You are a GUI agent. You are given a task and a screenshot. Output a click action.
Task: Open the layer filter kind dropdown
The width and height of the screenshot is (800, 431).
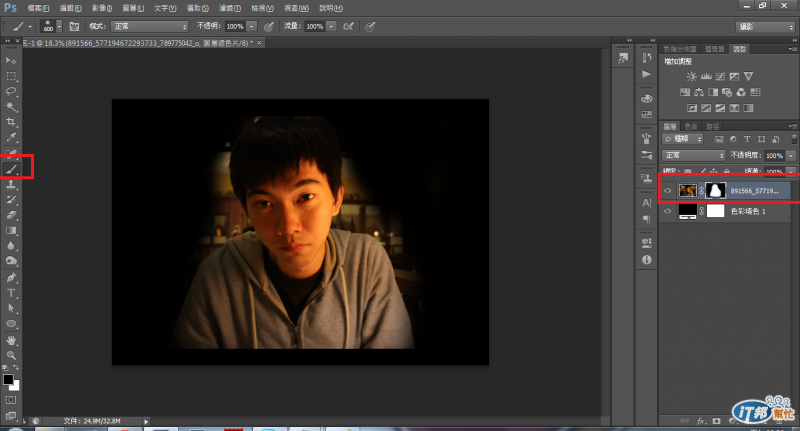(683, 139)
